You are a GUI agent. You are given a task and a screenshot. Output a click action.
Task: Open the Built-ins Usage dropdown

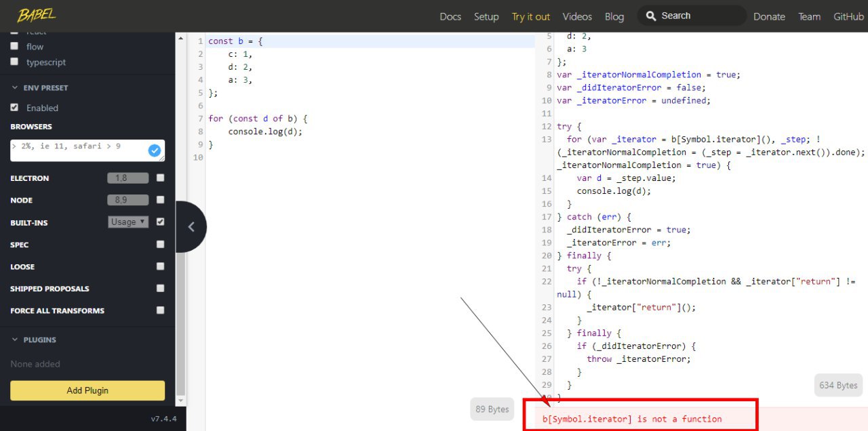(x=128, y=222)
